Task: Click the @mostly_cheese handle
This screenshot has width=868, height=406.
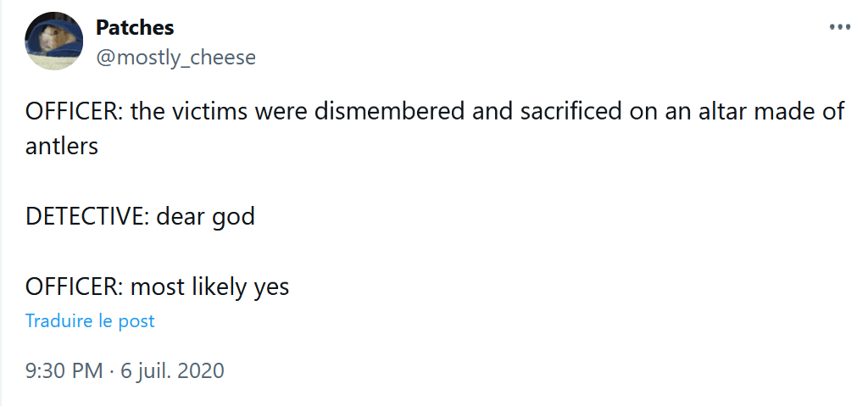Action: pyautogui.click(x=175, y=57)
